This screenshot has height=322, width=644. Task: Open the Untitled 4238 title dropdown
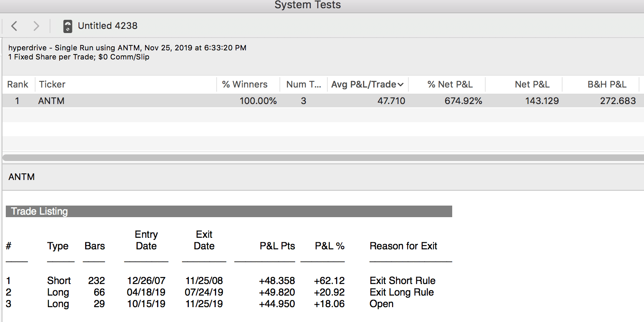pos(107,26)
